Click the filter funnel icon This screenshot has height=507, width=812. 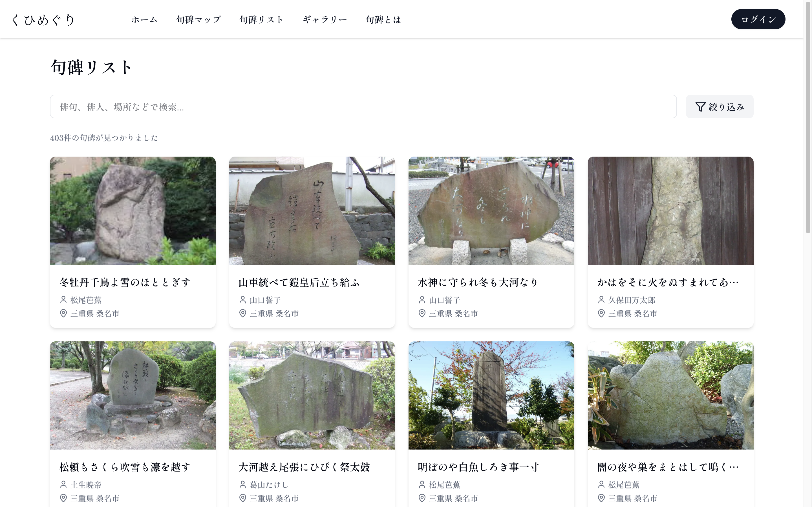coord(700,107)
